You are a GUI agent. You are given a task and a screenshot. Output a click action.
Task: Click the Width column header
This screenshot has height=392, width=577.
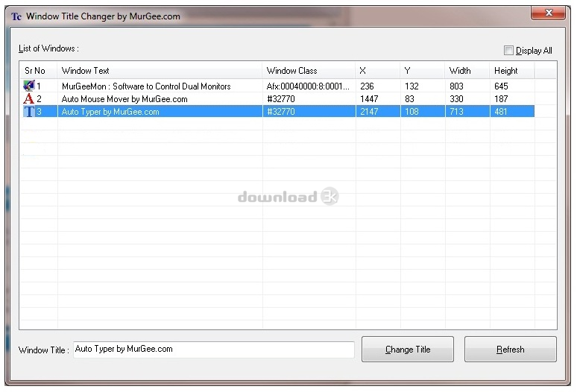point(467,71)
